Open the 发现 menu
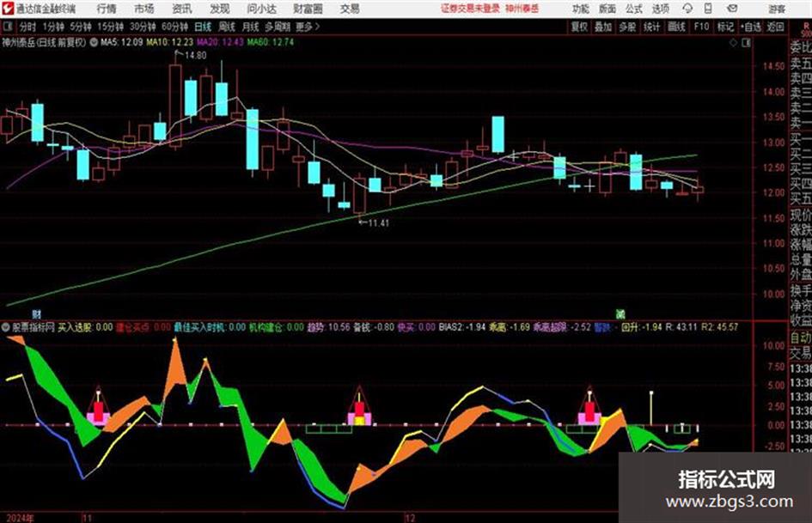The width and height of the screenshot is (812, 523). 220,9
